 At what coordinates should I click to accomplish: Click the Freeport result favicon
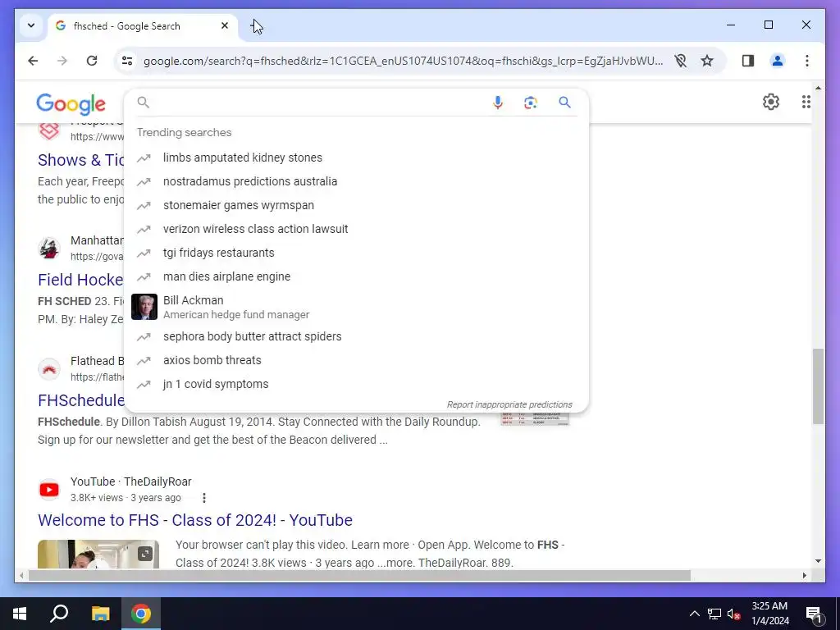49,130
